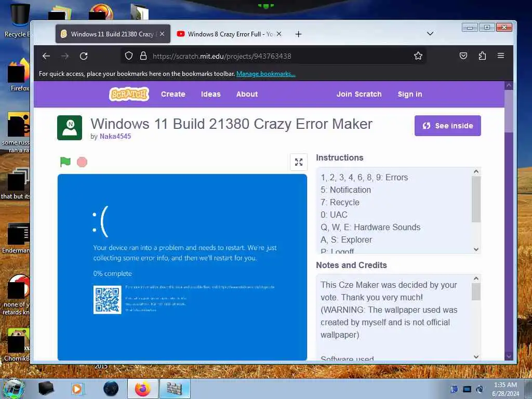Click the QR code on the blue screen

pyautogui.click(x=107, y=300)
